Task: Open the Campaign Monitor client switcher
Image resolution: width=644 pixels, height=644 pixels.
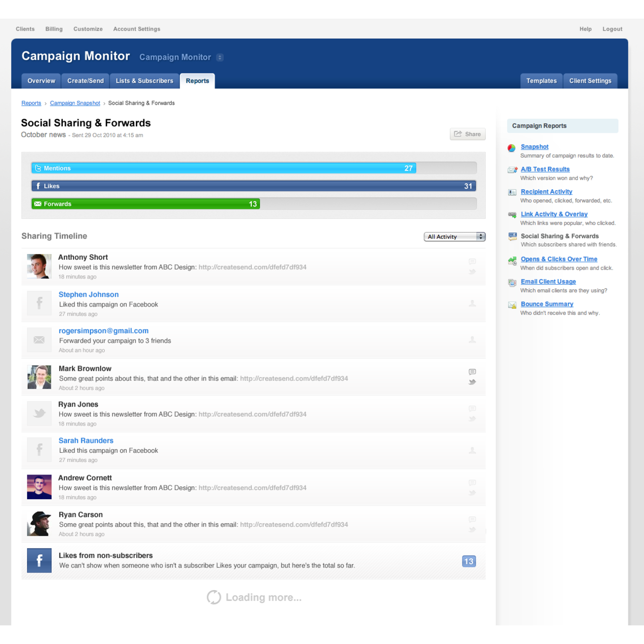Action: pos(220,57)
